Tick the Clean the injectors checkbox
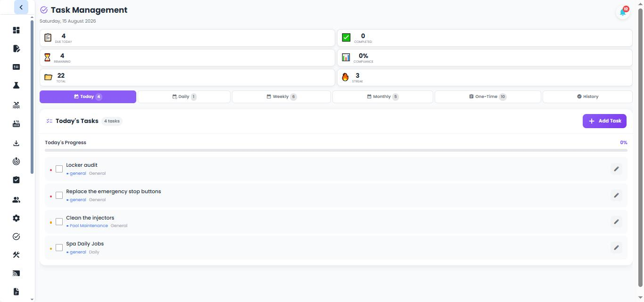Screen dimensions: 644x302 [x=59, y=221]
